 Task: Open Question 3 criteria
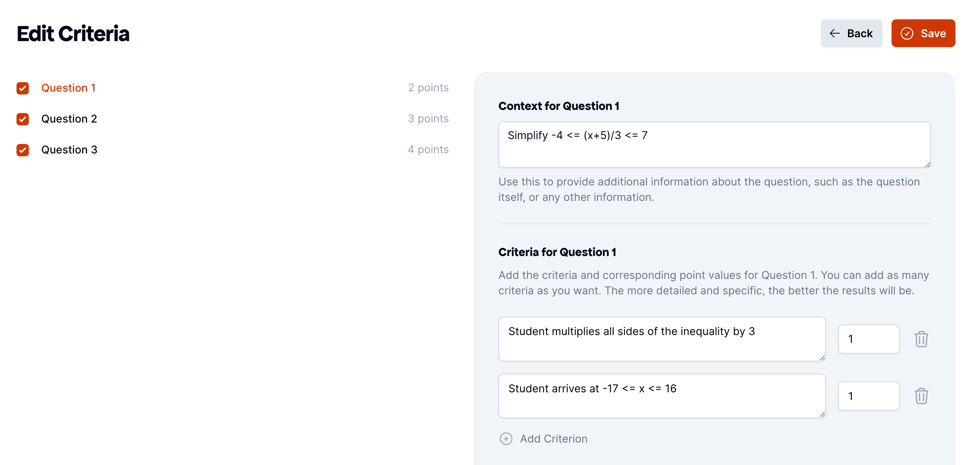click(x=69, y=150)
